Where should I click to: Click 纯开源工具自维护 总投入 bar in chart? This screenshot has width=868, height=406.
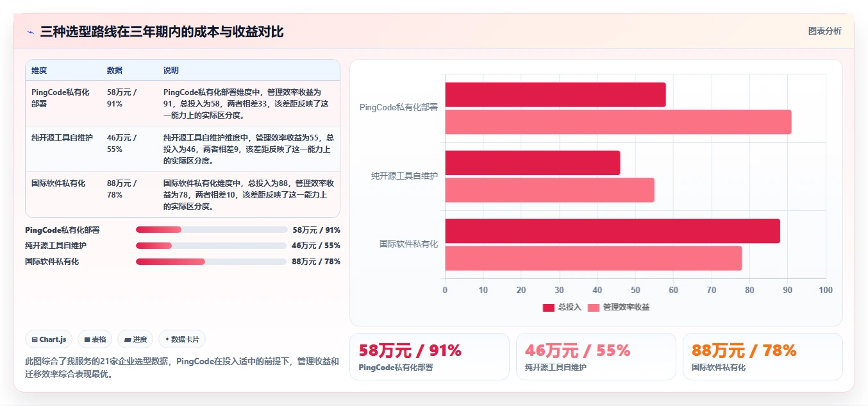[533, 163]
